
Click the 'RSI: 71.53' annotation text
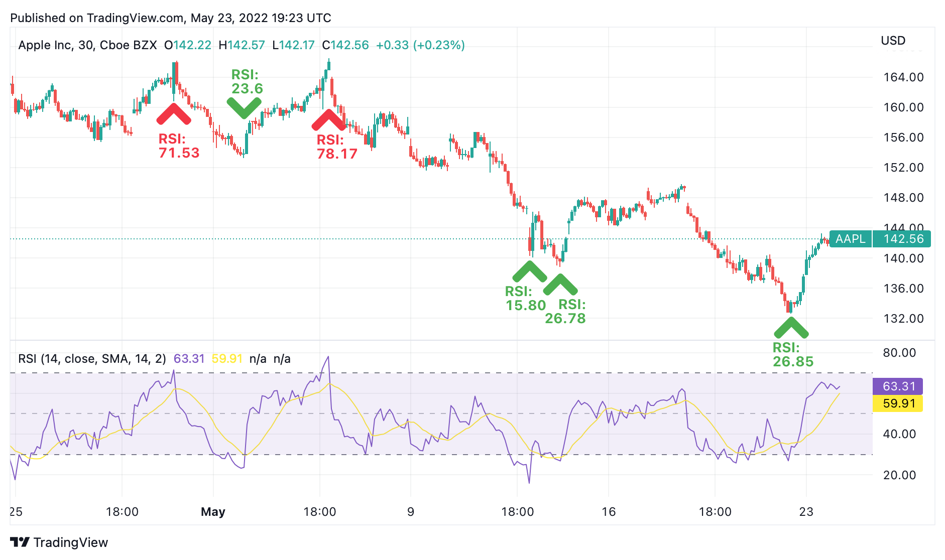pyautogui.click(x=179, y=146)
